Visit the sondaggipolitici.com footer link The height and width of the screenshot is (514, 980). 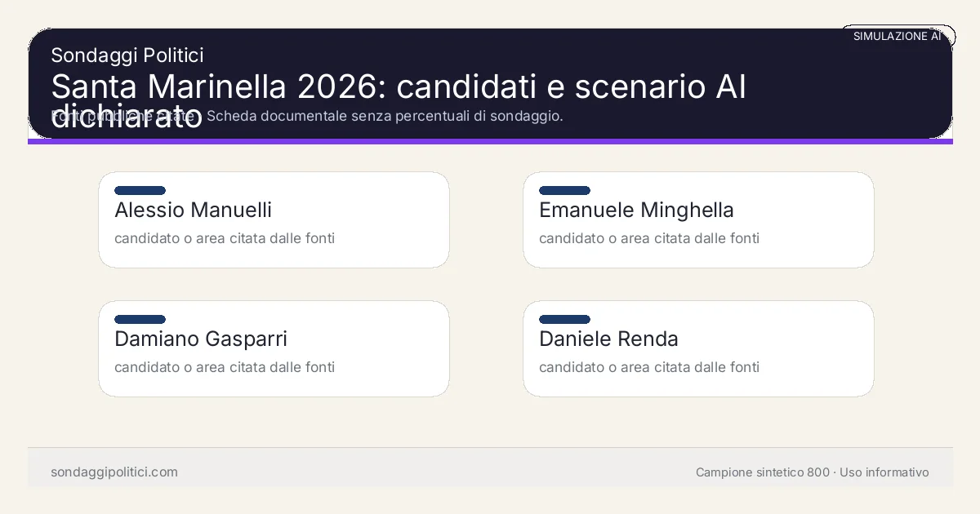point(114,472)
